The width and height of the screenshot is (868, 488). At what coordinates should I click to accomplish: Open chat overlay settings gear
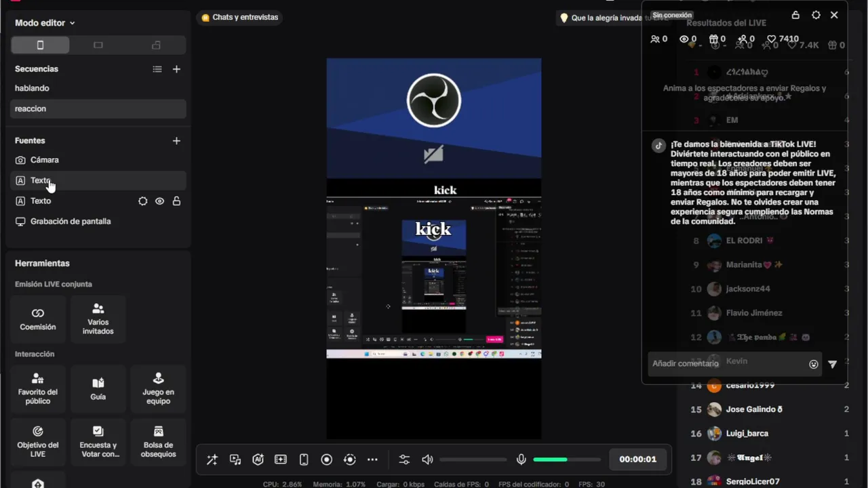coord(816,15)
